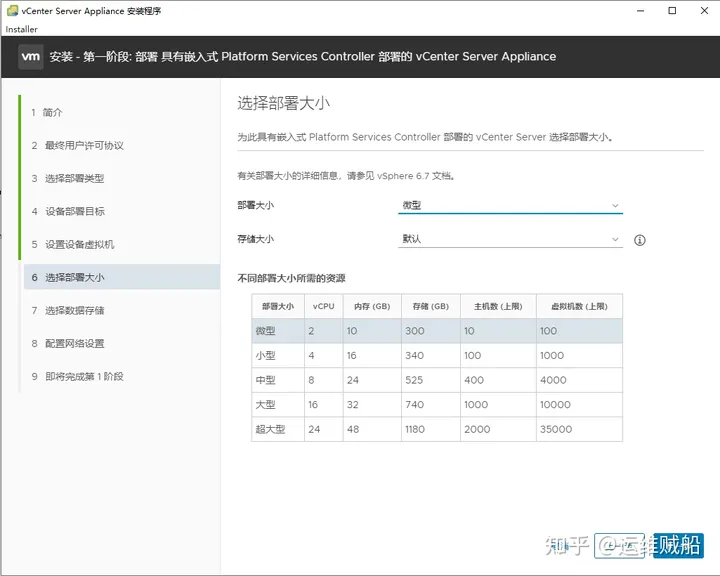Click the 中型 row in the table
This screenshot has height=576, width=720.
tap(436, 380)
